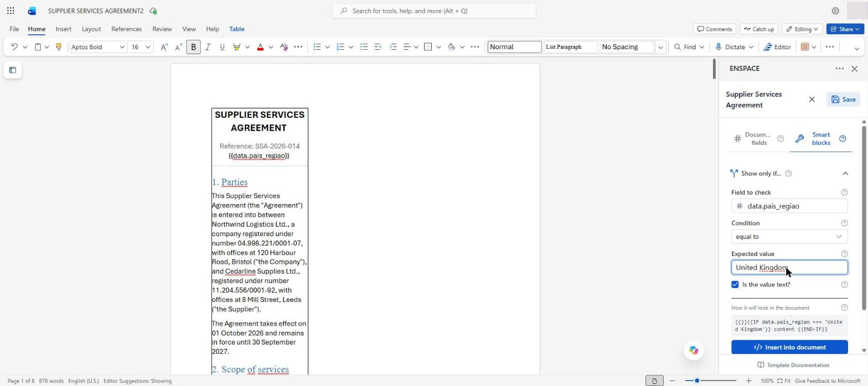Toggle 'Is the value text?' checkbox
This screenshot has height=386, width=868.
pyautogui.click(x=735, y=284)
